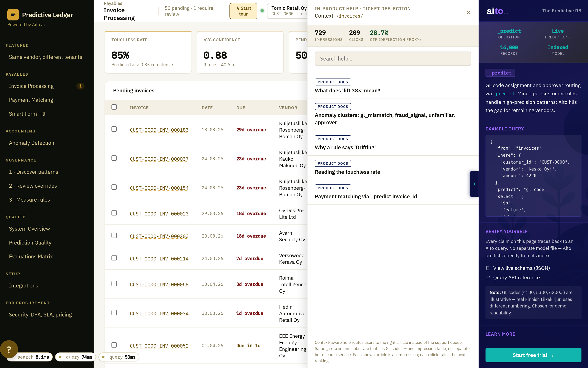Open the help question mark button
This screenshot has width=588, height=368.
[9, 349]
